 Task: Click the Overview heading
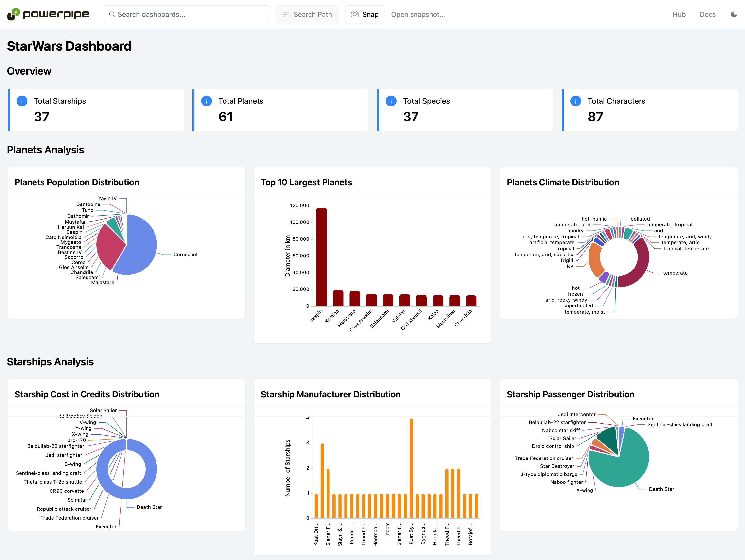[29, 71]
